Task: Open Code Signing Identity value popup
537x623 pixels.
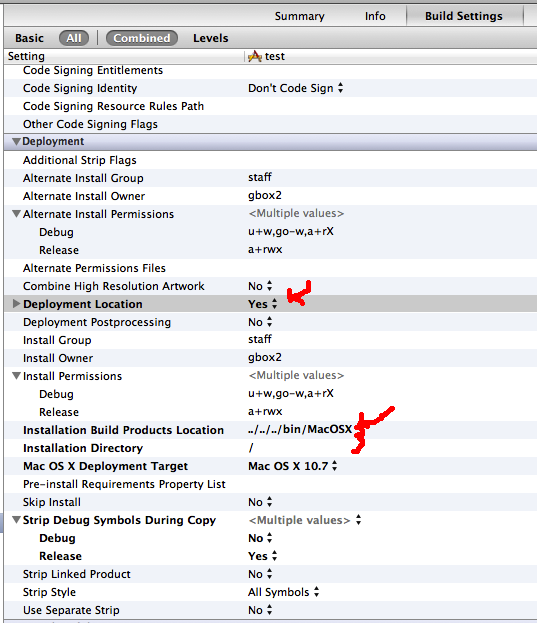Action: coord(296,88)
